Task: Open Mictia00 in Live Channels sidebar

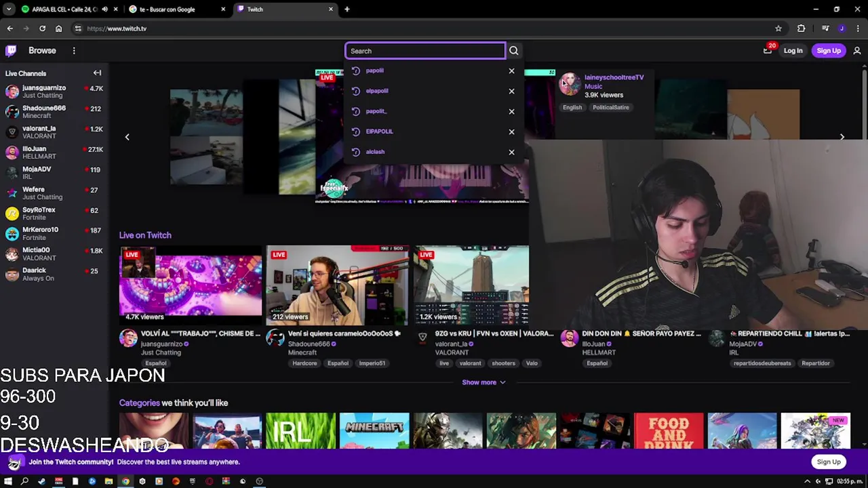Action: 54,254
